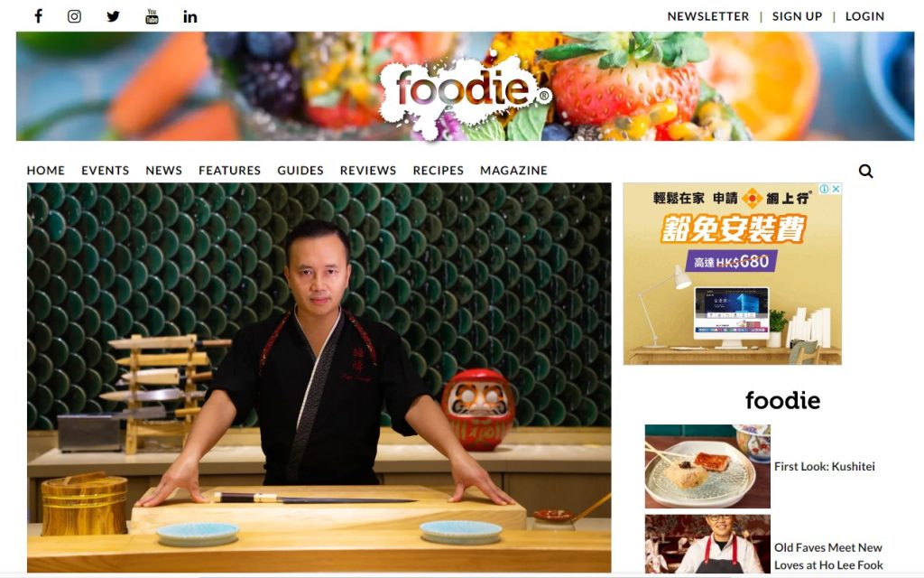
Task: Click the NEWSLETTER link
Action: [707, 16]
